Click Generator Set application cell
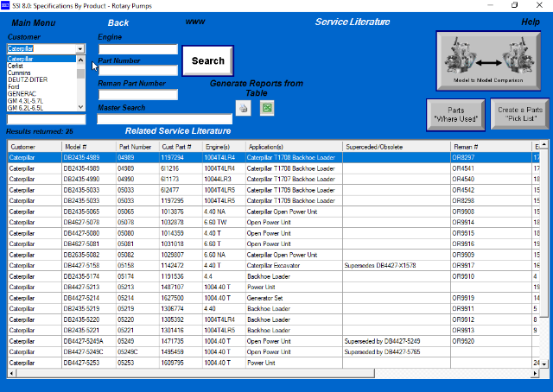Screen dimensions: 553x392 coord(294,298)
